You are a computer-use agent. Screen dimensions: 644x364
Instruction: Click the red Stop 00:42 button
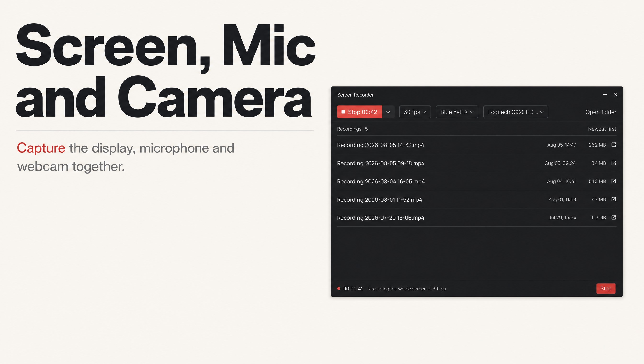point(359,112)
